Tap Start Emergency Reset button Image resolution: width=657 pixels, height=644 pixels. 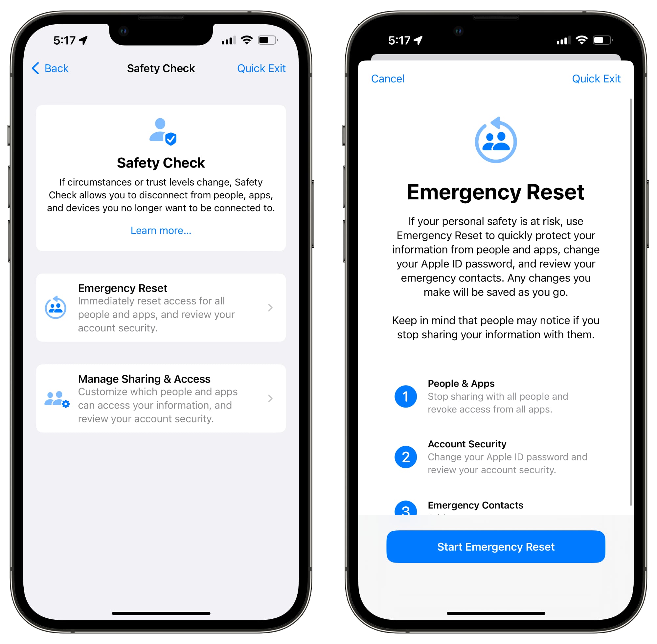pyautogui.click(x=494, y=545)
